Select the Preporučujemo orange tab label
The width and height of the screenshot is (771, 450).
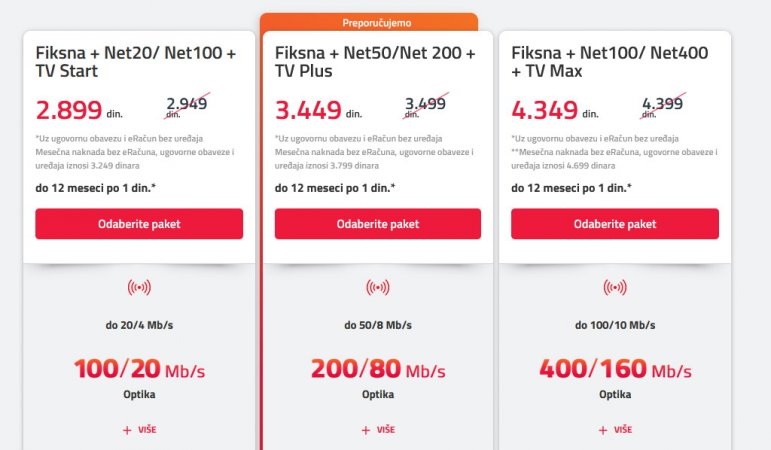[x=377, y=23]
